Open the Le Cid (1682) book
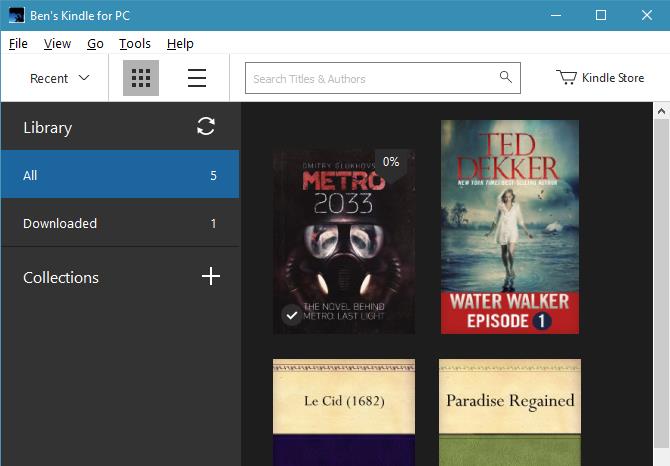 (x=344, y=412)
